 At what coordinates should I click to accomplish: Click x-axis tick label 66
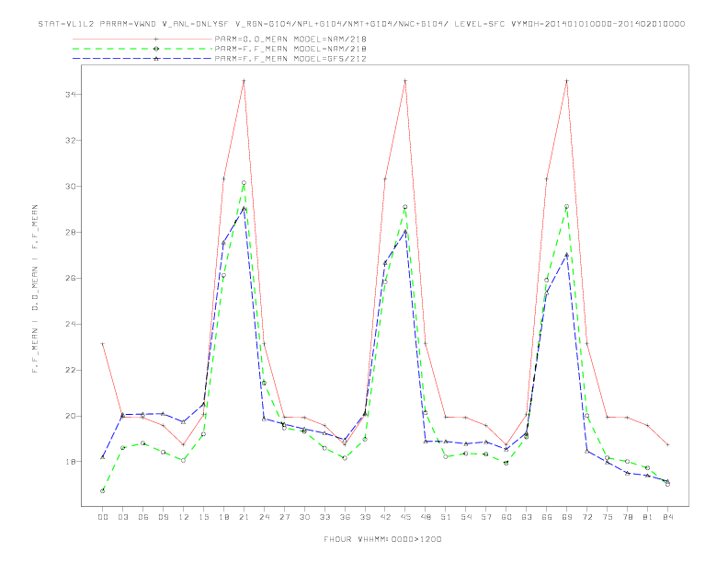pos(547,517)
